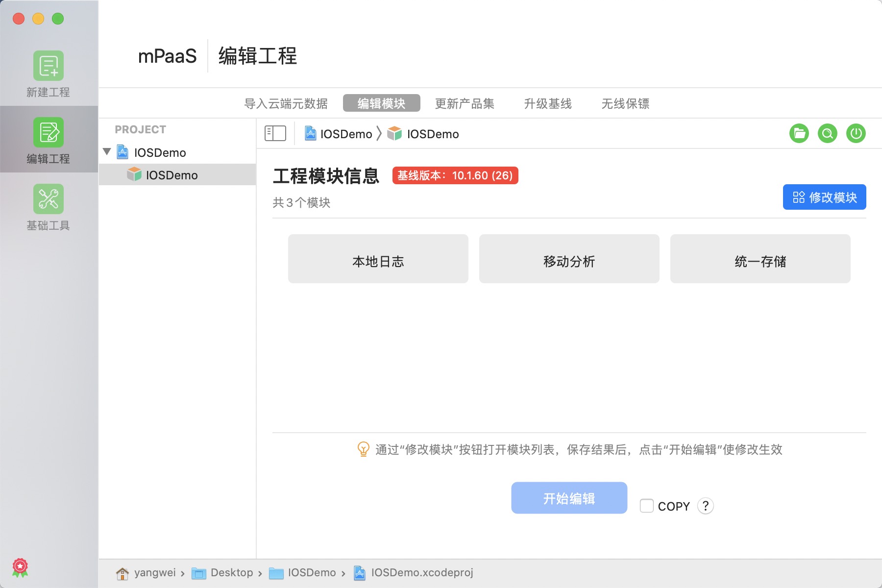Click the green open folder icon

pos(798,133)
